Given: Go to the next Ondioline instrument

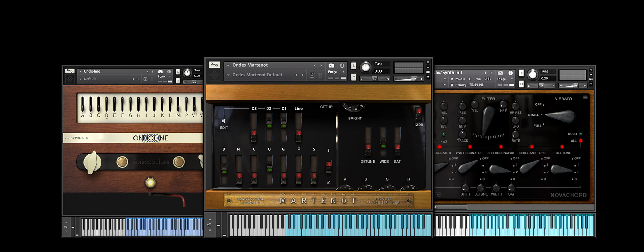Looking at the screenshot, I should coord(153,71).
